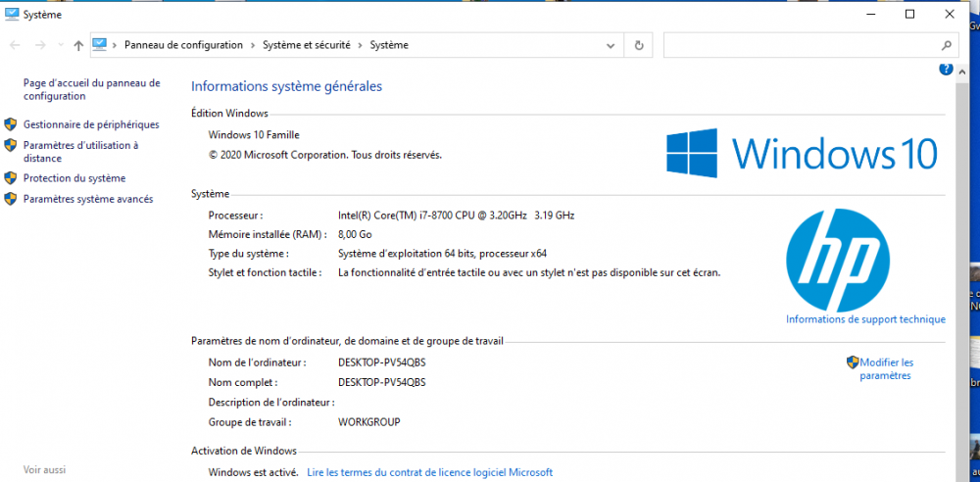
Task: Click the shield icon next to Modifier les paramètres
Action: 853,362
